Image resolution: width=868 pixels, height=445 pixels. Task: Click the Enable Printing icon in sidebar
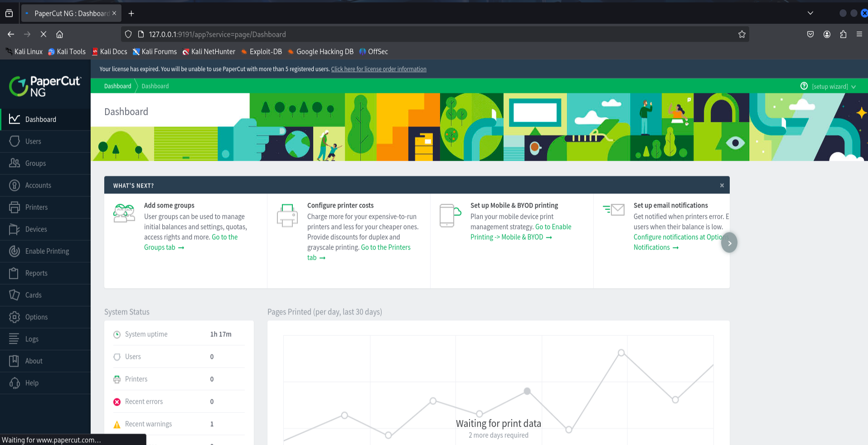(15, 251)
